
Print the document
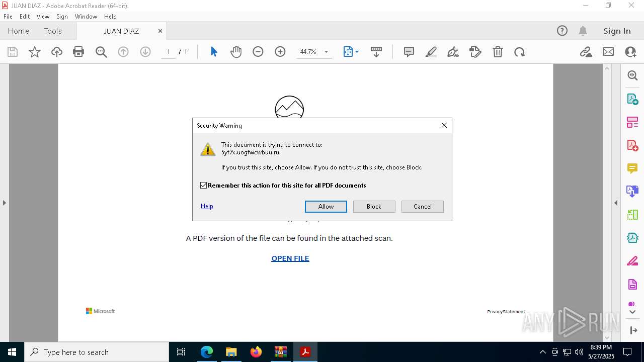78,52
